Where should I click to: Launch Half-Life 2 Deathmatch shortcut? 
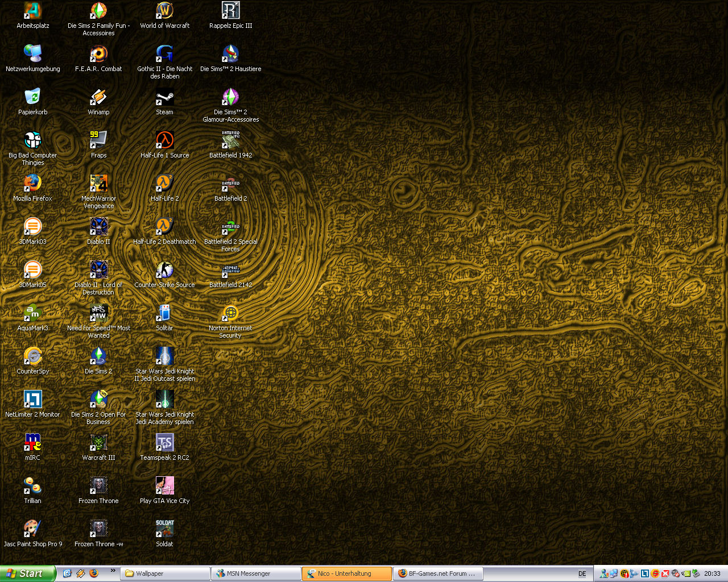coord(165,231)
